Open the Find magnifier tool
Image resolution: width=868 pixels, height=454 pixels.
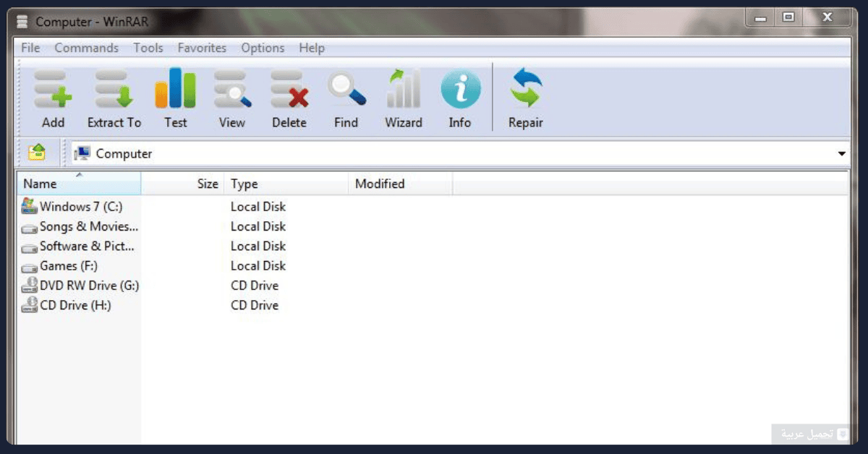(x=346, y=90)
